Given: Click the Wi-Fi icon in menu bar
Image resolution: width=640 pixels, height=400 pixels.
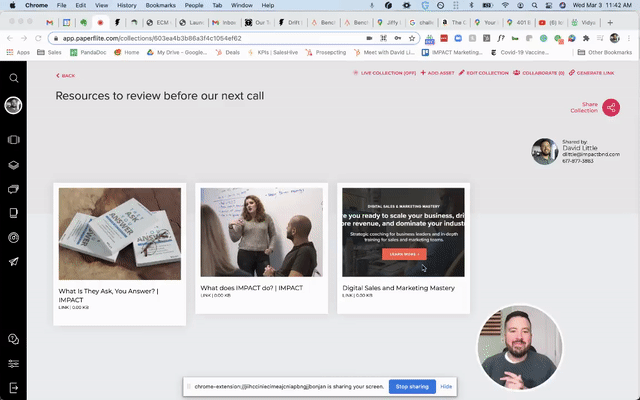Looking at the screenshot, I should tap(505, 5).
